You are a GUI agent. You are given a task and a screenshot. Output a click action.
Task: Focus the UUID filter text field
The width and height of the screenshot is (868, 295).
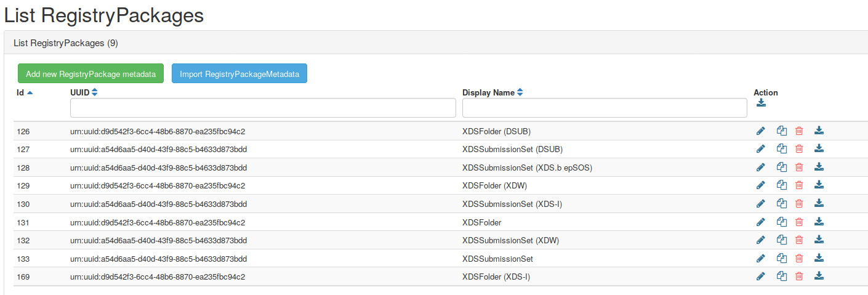point(263,108)
